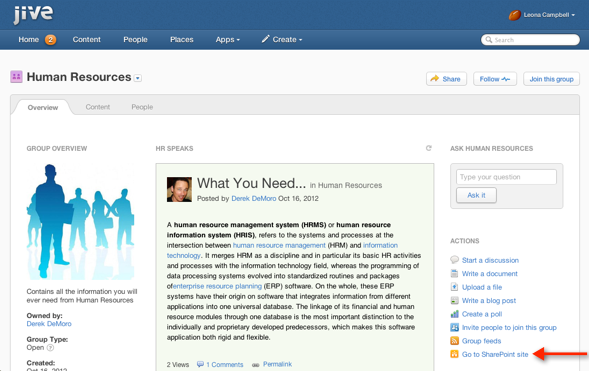Click Join this group button
The width and height of the screenshot is (589, 371).
551,79
